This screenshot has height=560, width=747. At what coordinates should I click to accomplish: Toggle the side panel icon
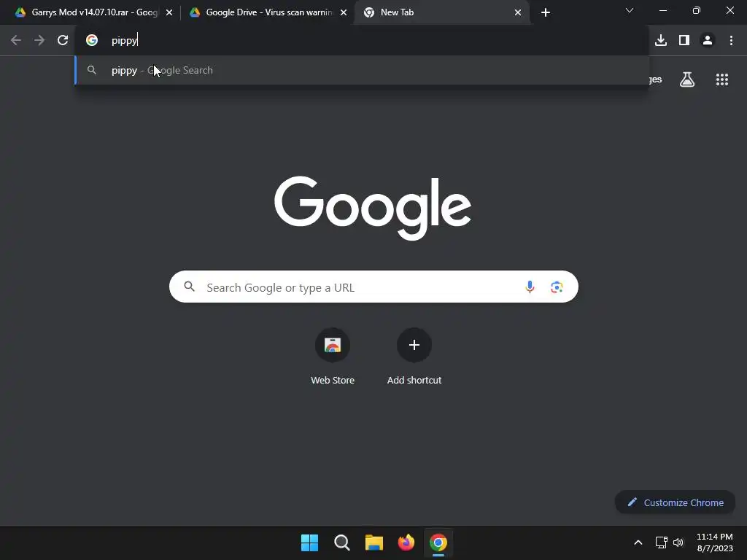684,40
